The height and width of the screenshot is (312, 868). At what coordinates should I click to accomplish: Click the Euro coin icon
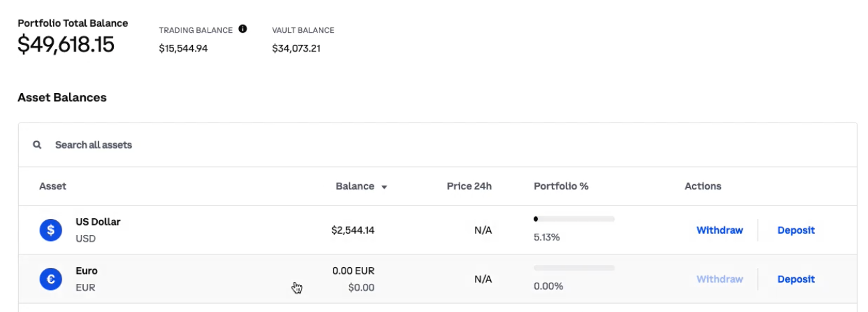[51, 279]
